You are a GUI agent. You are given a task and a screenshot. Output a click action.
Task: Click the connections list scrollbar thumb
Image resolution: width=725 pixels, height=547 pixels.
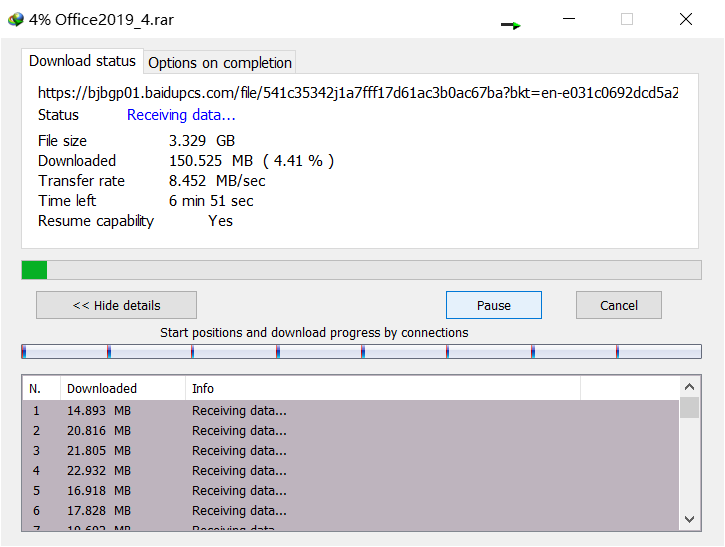pos(690,407)
